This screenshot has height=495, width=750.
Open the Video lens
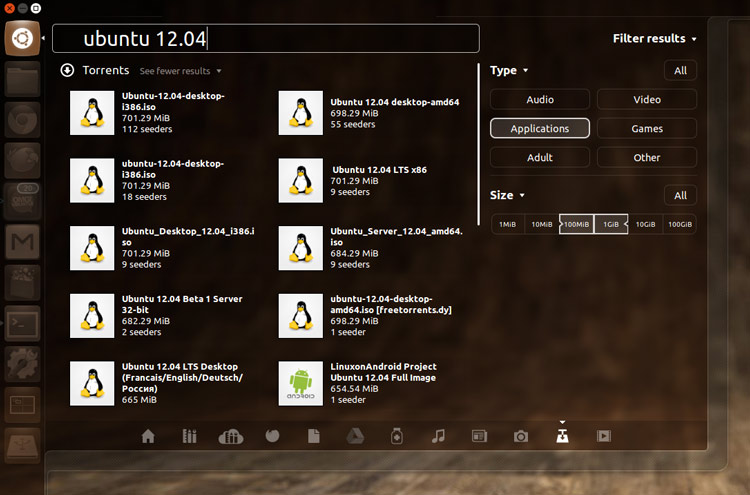[x=604, y=436]
